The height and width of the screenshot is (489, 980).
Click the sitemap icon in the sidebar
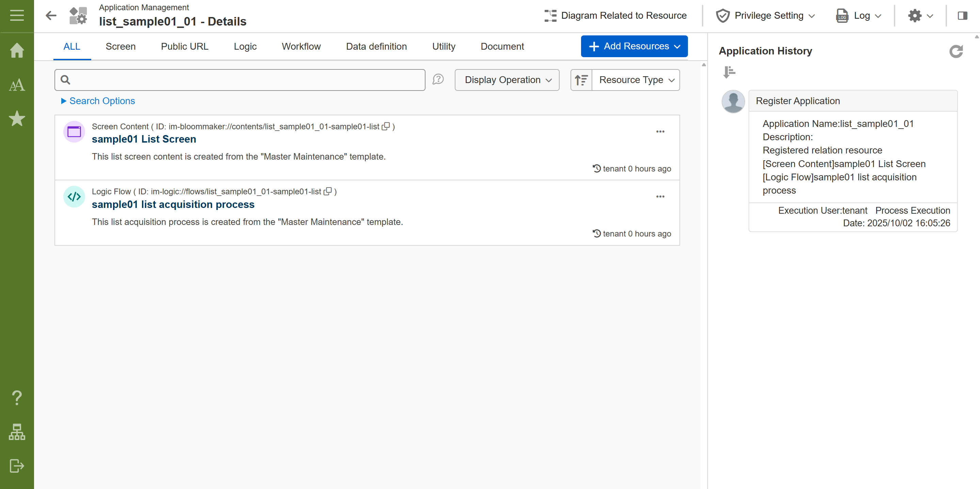17,432
